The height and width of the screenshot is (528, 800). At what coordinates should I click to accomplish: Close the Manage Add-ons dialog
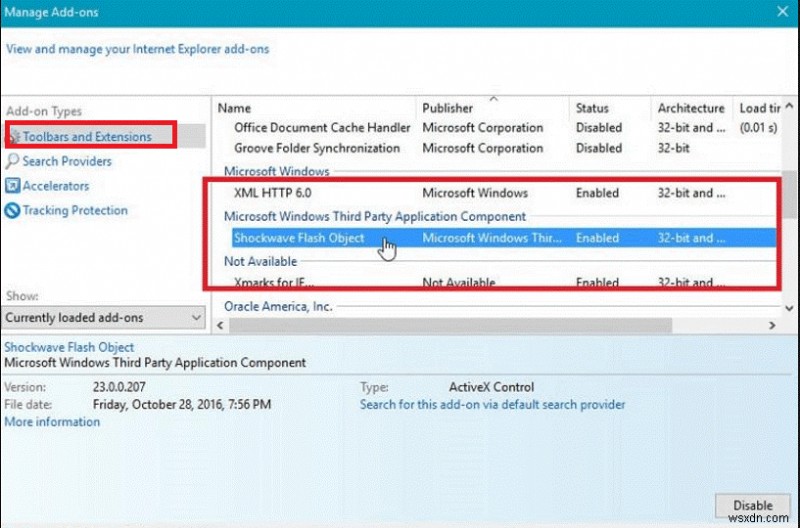click(783, 11)
